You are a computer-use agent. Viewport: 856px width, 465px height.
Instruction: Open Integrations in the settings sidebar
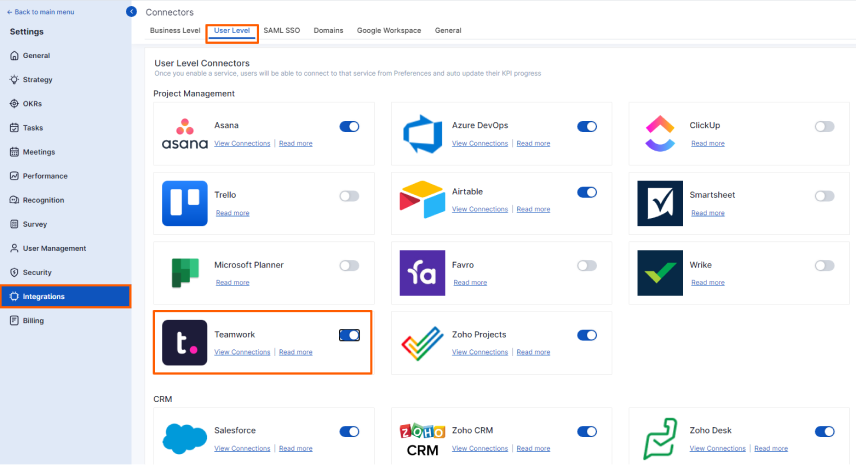tap(66, 296)
